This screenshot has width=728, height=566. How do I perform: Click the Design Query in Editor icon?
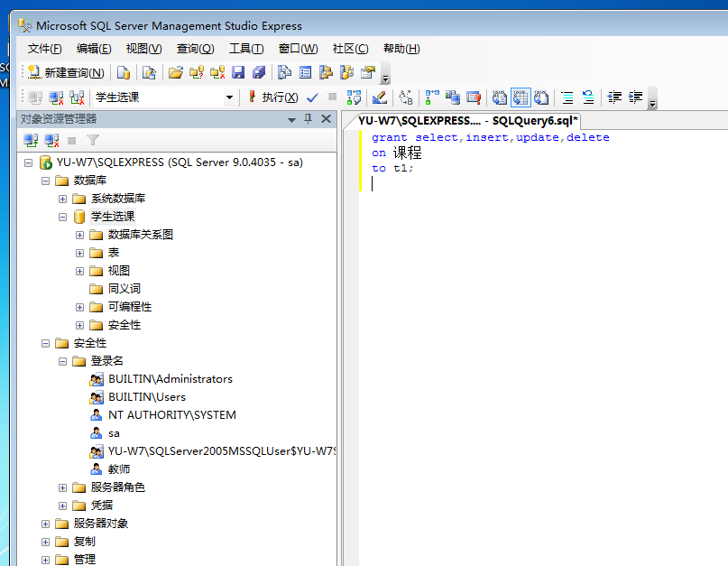[379, 97]
